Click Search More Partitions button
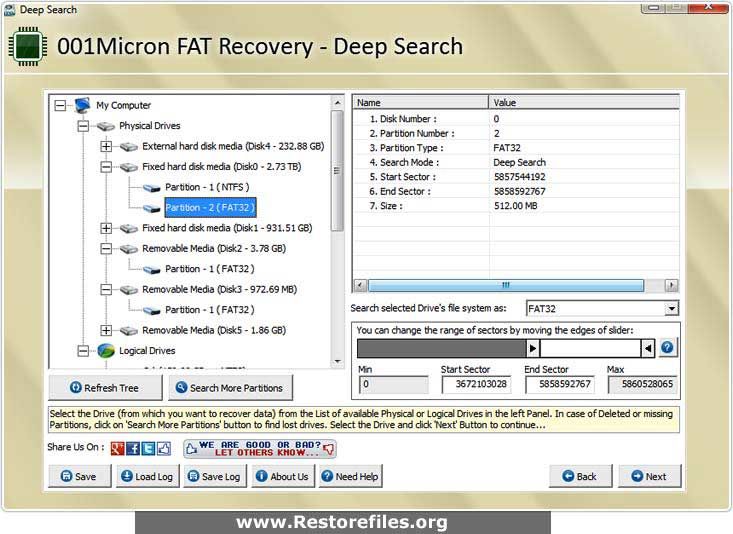Screen dimensions: 733x534 click(230, 388)
